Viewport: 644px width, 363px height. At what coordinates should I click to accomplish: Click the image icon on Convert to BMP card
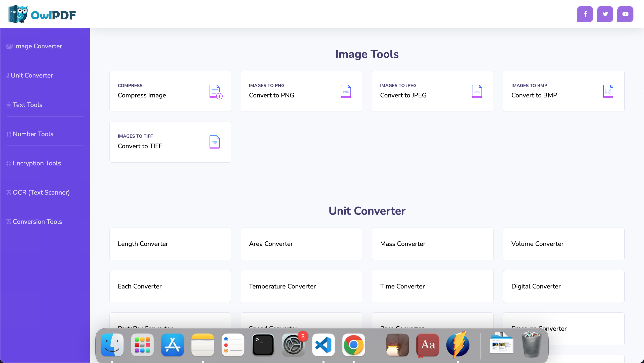click(x=608, y=91)
